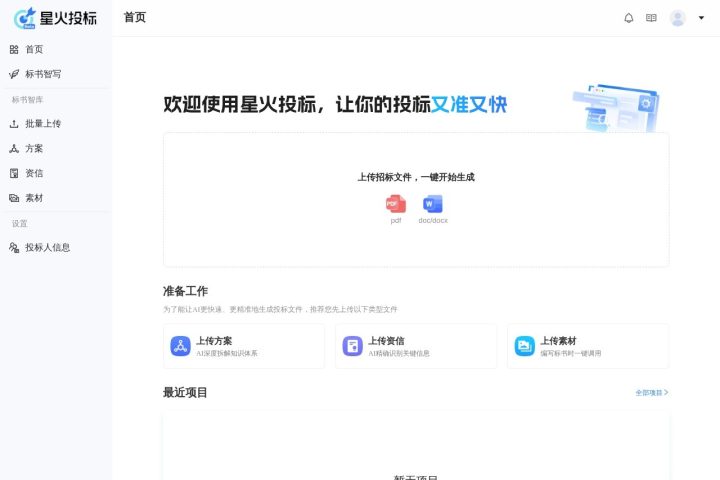Click the blue Word doc/docx icon

click(433, 204)
